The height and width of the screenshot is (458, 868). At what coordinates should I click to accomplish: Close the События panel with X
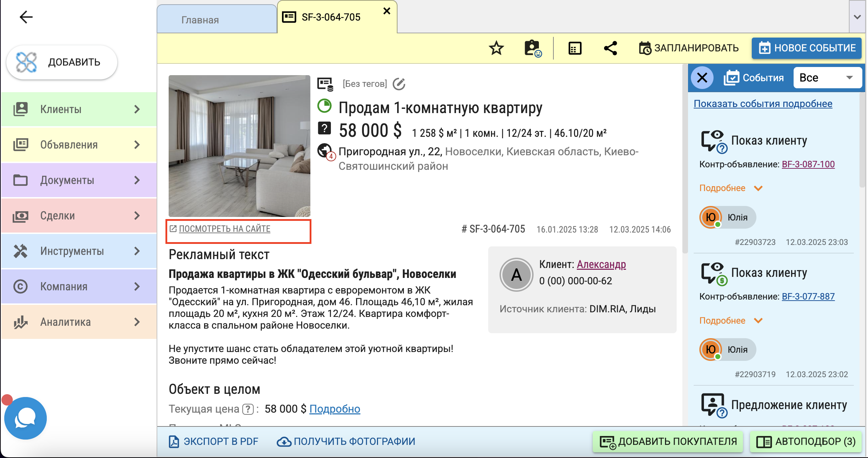[x=702, y=78]
